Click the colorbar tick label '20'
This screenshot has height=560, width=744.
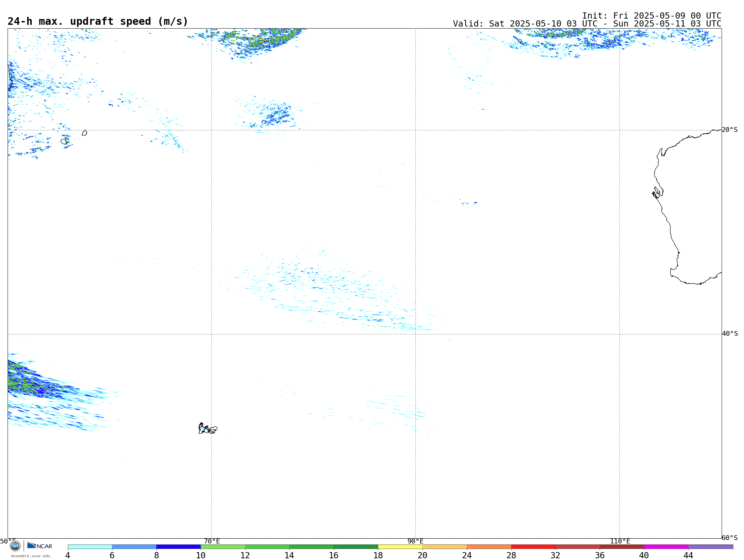423,555
